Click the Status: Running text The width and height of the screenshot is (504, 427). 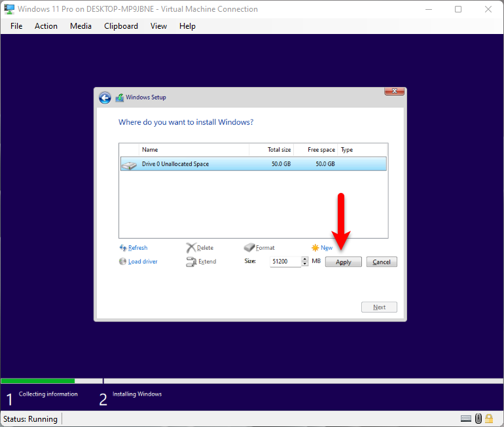[x=30, y=419]
